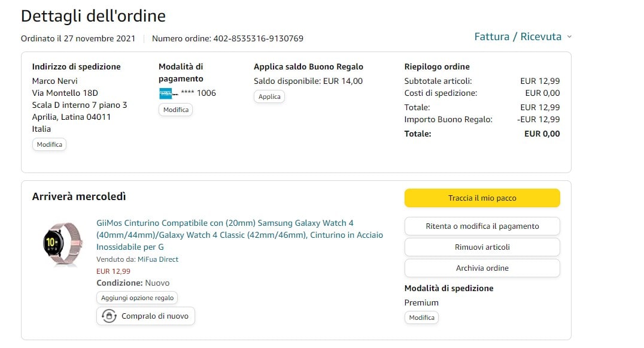Click the chevron beside Fattura / Ricevuta
Screen dimensions: 644x348
[x=569, y=37]
